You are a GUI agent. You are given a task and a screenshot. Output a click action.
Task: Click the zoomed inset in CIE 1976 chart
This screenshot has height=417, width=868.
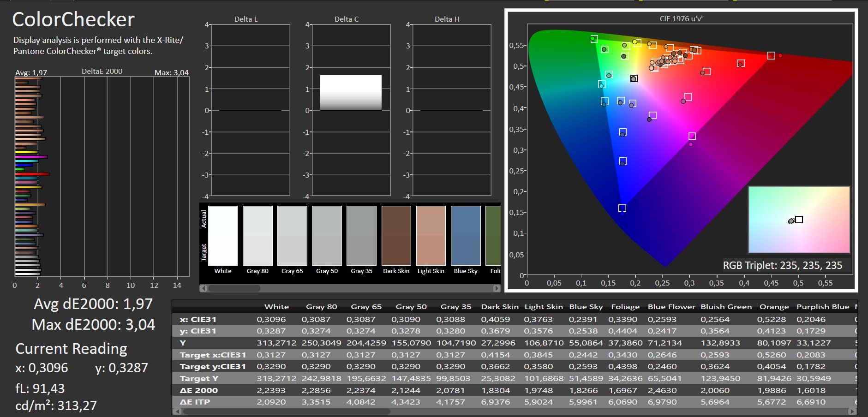point(799,220)
